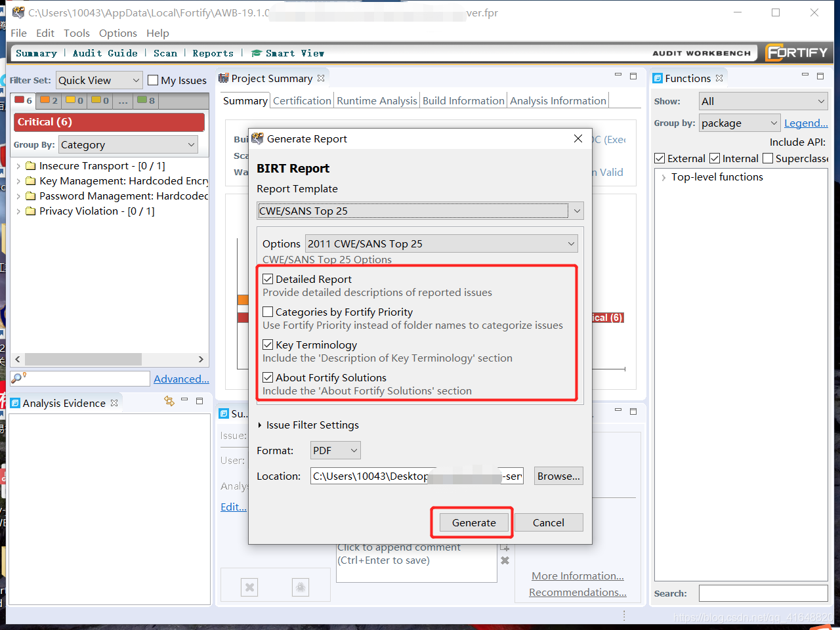The height and width of the screenshot is (630, 840).
Task: Click the gray X icon beside comment box
Action: tap(505, 560)
